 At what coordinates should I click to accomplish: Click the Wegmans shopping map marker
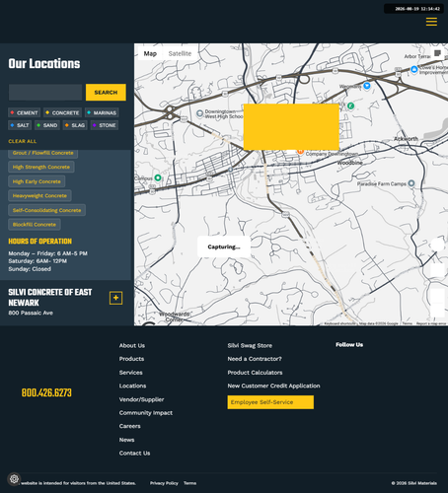pyautogui.click(x=367, y=86)
